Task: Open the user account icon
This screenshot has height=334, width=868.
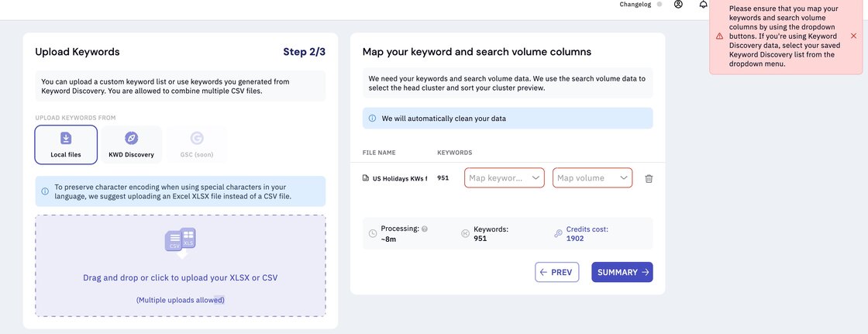Action: point(678,5)
